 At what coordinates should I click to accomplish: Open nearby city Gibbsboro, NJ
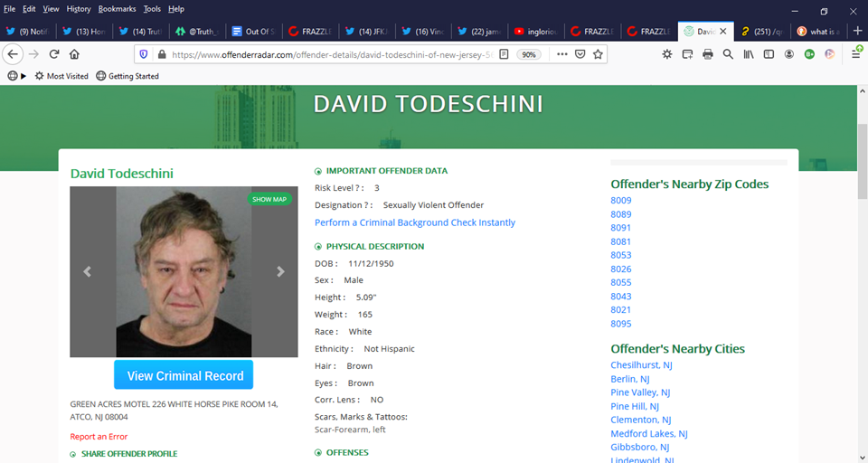click(x=640, y=447)
